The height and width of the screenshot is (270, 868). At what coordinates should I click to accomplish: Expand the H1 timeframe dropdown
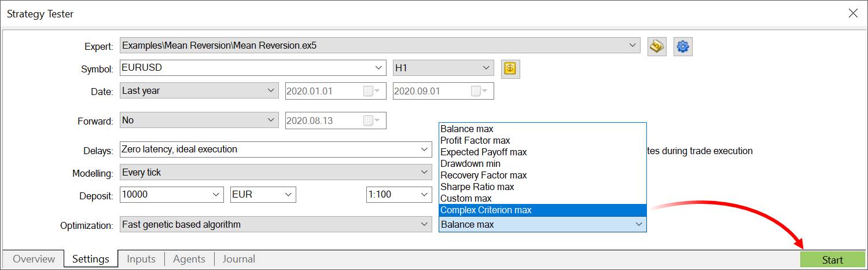485,68
